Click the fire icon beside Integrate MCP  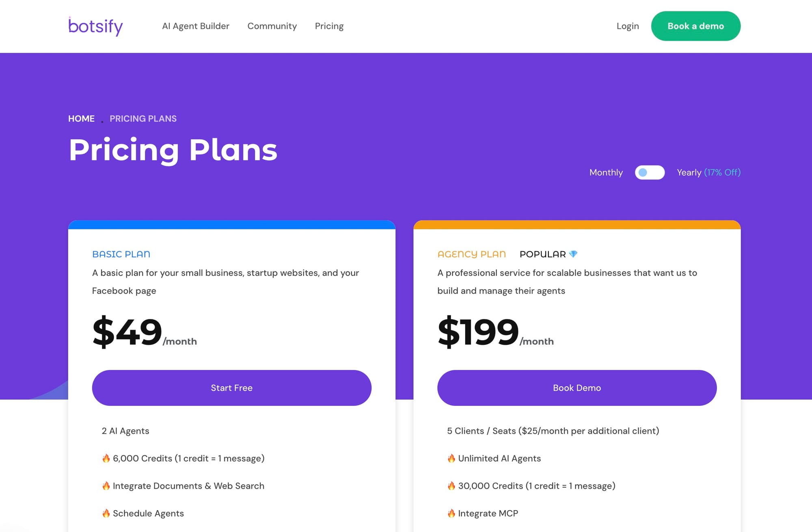451,513
